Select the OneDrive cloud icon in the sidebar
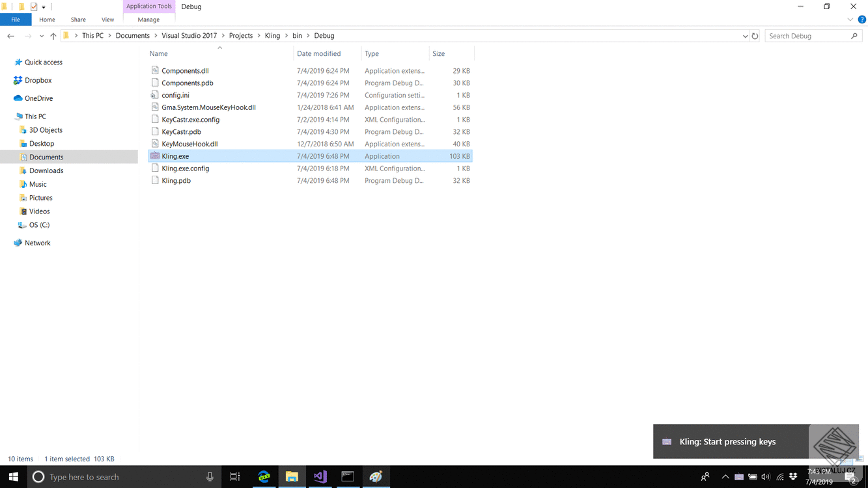868x488 pixels. click(x=18, y=98)
